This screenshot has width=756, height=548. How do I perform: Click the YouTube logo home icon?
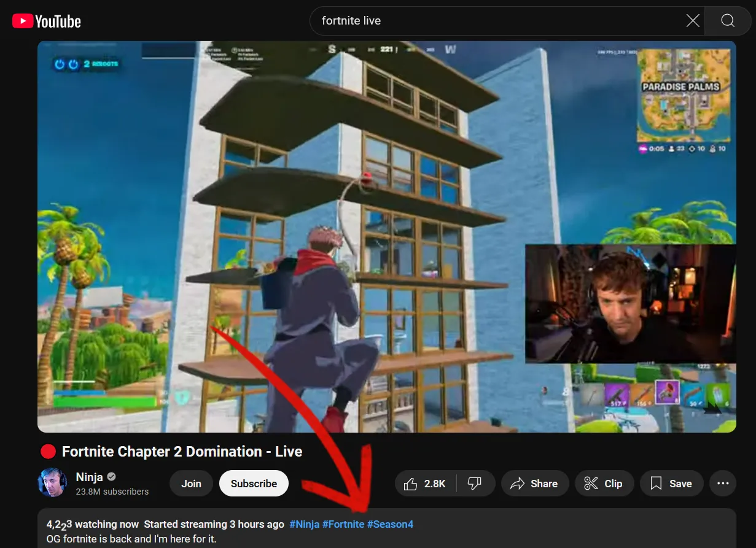(47, 21)
